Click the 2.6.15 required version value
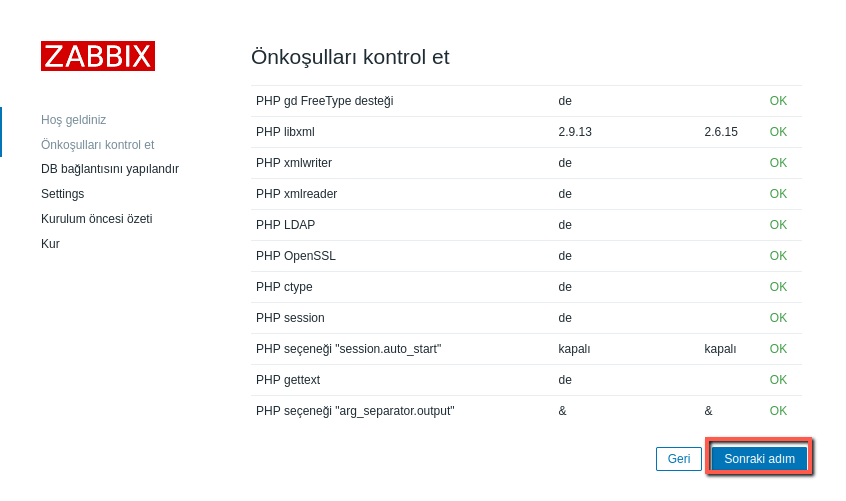Screen dimensions: 846x501 721,132
